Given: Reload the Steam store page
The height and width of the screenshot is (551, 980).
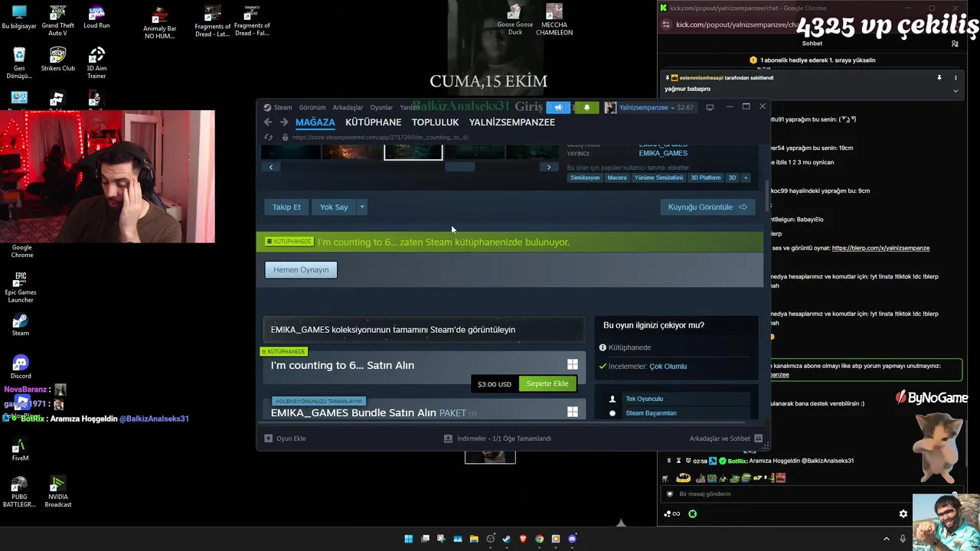Looking at the screenshot, I should [269, 138].
